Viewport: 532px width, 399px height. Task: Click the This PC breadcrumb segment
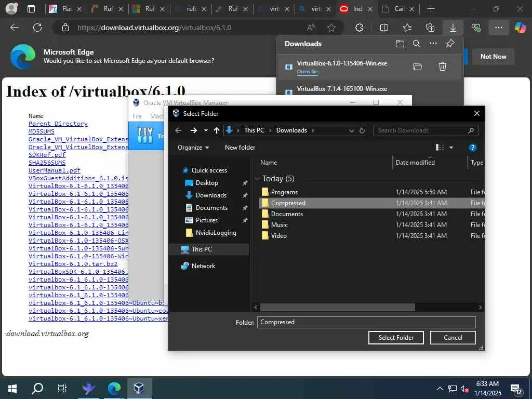point(254,130)
